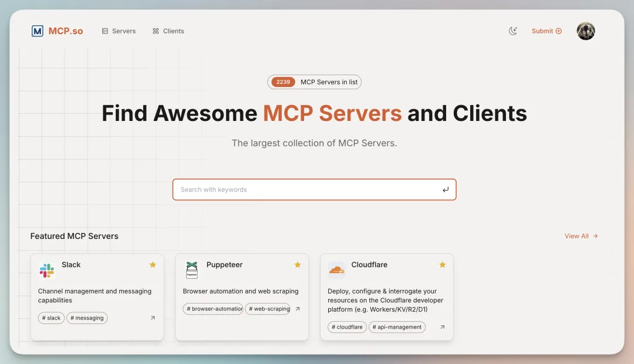Open the Cloudflare server card title

369,265
